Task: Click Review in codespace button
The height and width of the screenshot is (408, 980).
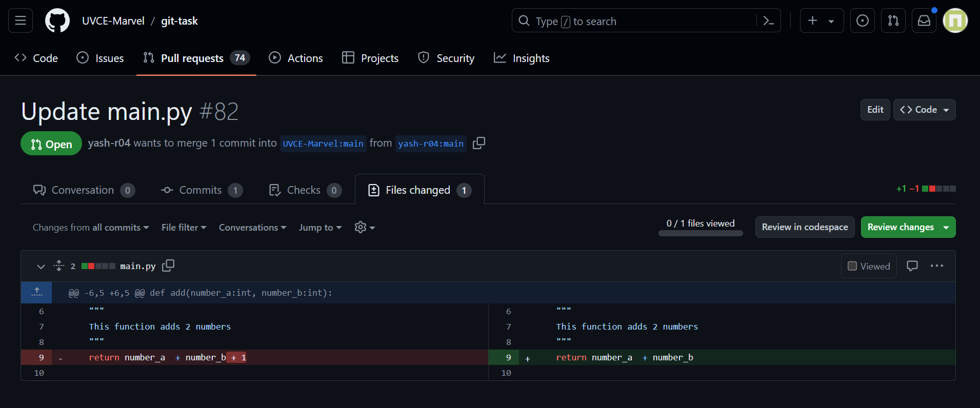Action: point(805,227)
